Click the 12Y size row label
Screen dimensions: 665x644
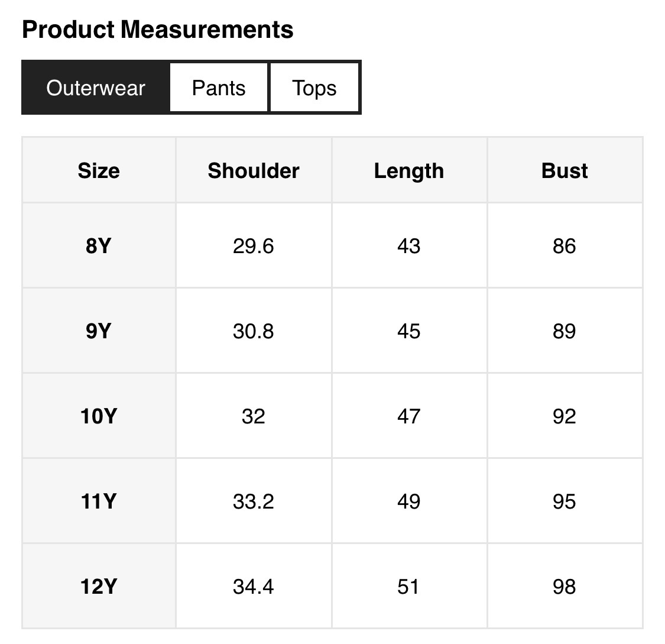click(x=99, y=587)
